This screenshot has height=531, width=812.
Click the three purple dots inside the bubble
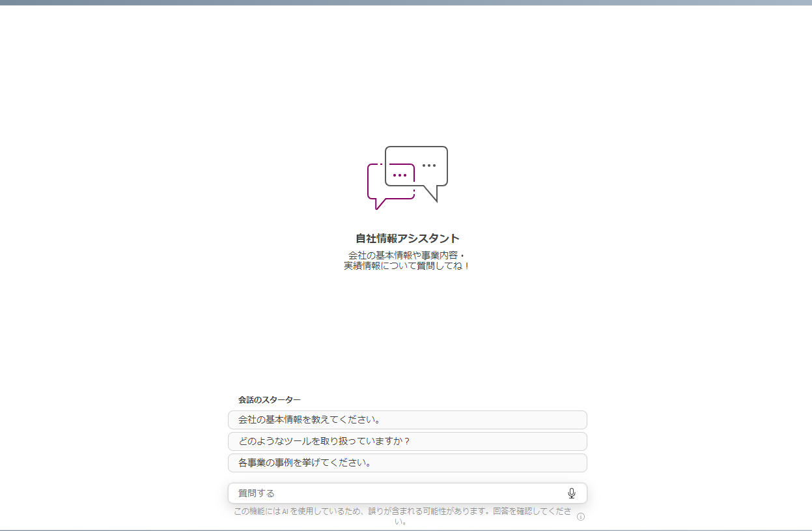coord(399,175)
